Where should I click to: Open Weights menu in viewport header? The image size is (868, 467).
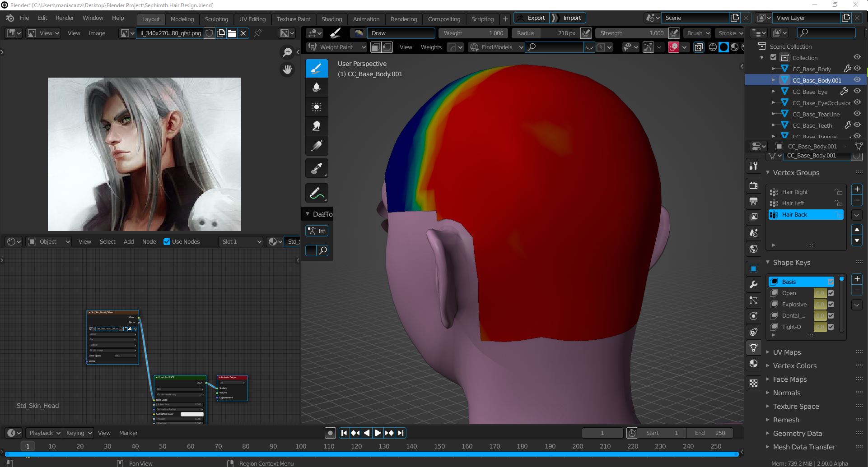click(x=431, y=47)
